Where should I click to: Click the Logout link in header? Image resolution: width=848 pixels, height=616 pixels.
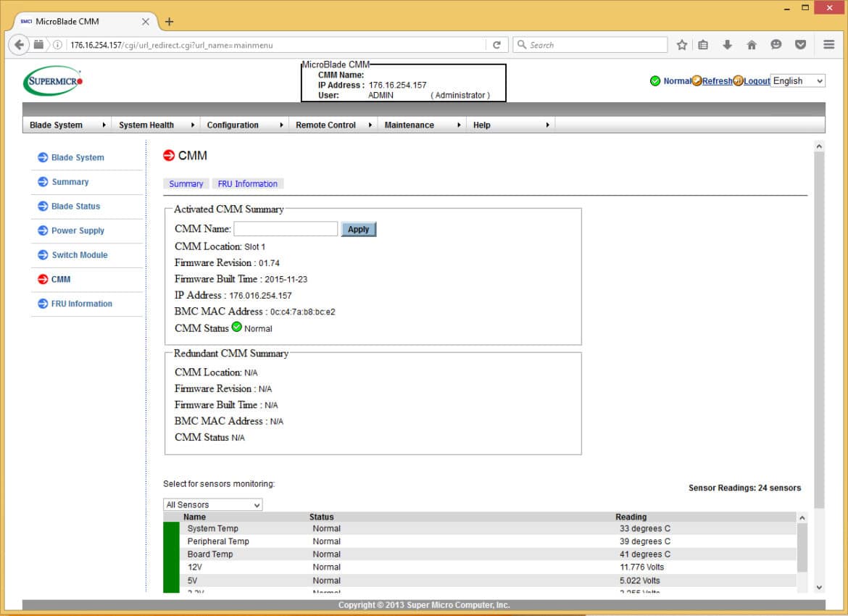(757, 81)
